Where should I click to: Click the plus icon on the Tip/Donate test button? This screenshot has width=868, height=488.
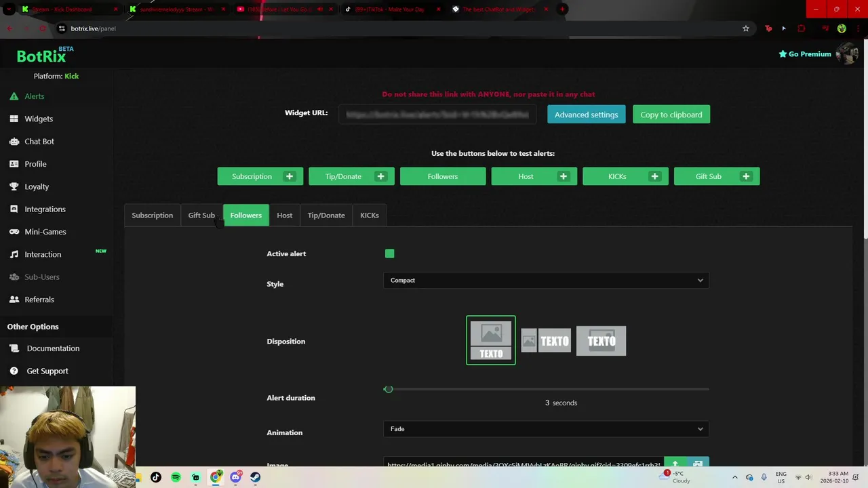pos(380,176)
